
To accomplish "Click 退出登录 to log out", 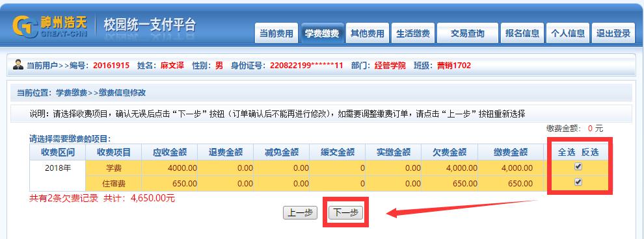I will 613,33.
